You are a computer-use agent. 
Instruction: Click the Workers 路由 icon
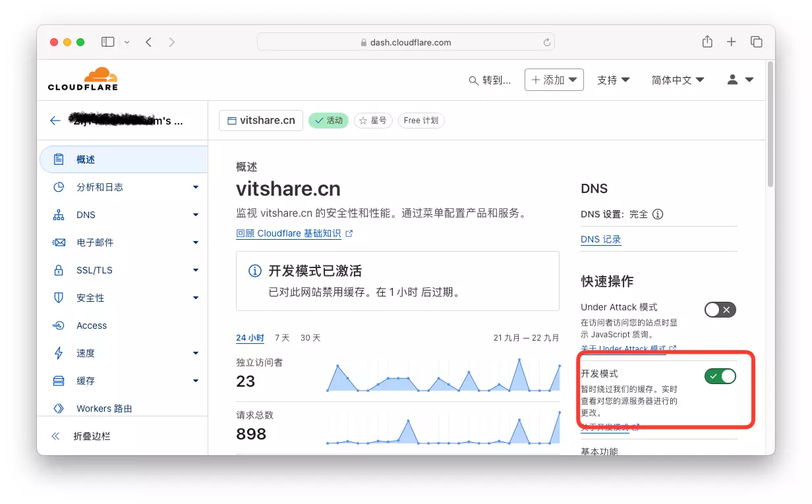59,408
